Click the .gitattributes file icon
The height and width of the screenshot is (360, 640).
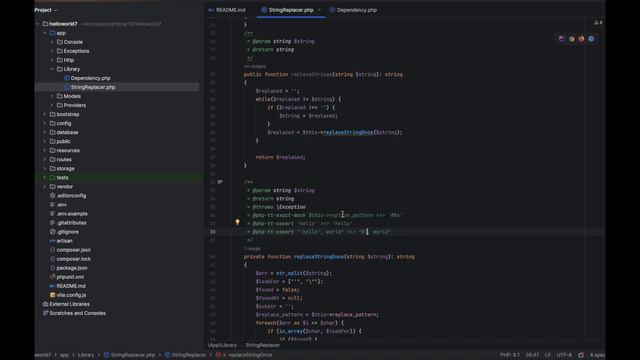(52, 222)
